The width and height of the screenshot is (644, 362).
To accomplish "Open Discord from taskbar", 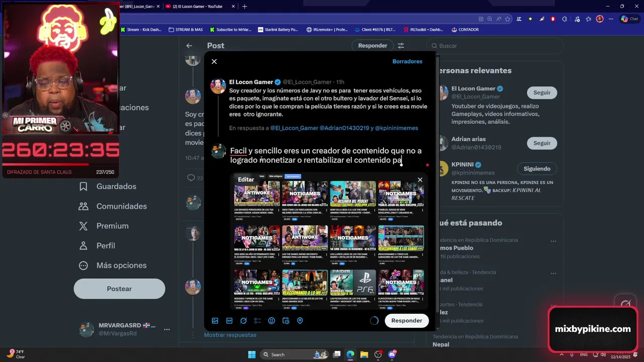I will (392, 354).
